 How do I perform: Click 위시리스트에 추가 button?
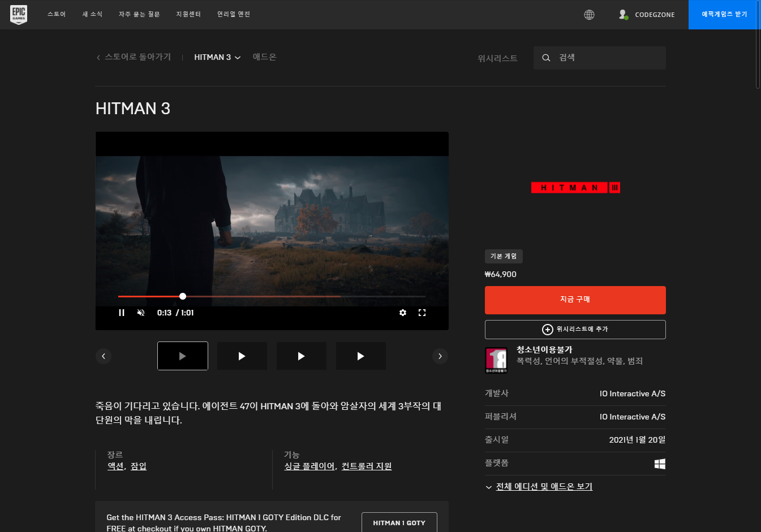coord(575,330)
